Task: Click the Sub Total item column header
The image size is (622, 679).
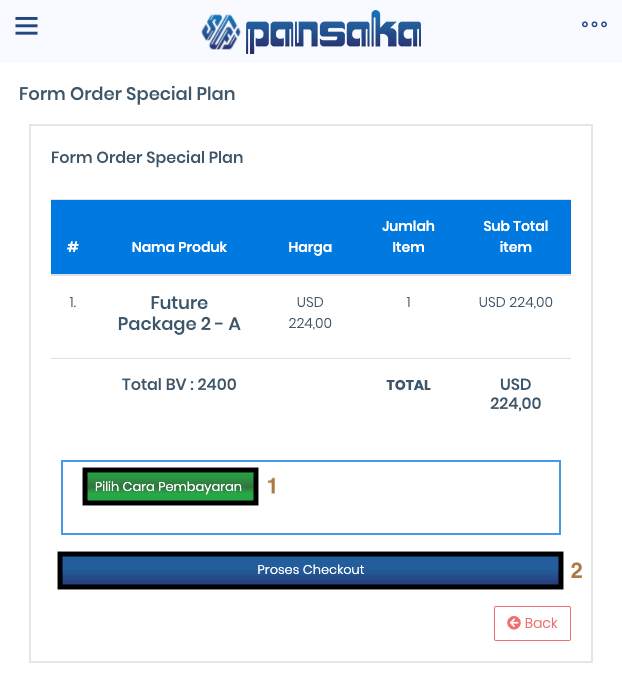Action: 515,237
